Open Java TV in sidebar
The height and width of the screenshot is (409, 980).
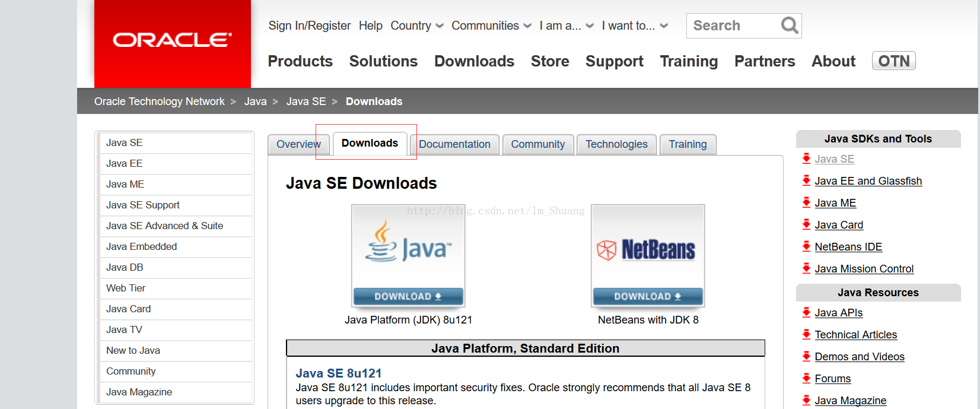tap(175, 330)
